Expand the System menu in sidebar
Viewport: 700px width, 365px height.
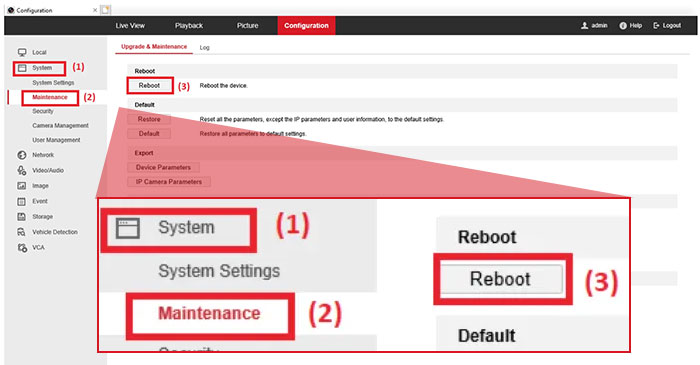42,68
